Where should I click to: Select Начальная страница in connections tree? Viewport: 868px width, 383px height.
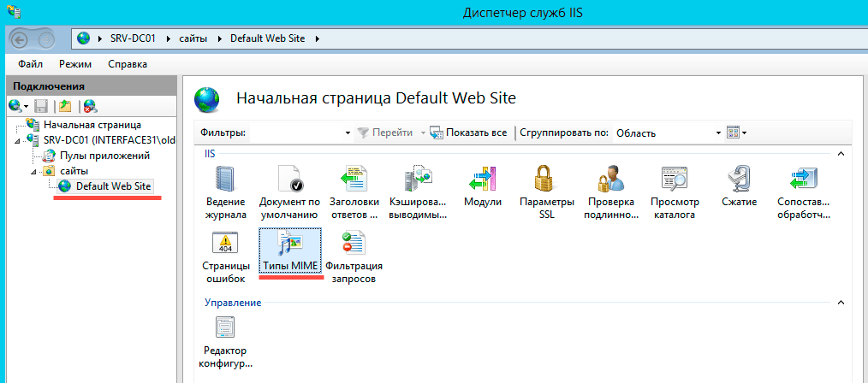(92, 125)
